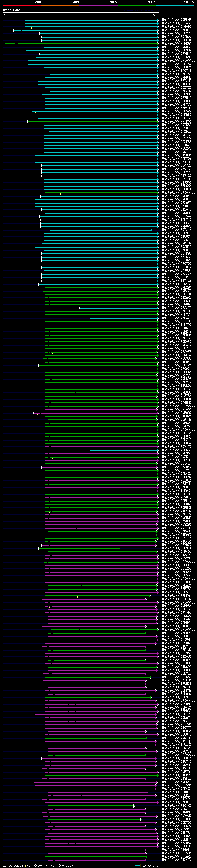This screenshot has width=197, height=868.
Task: Select the UniRef100_C9L4Z1 label
Action: pos(176,474)
